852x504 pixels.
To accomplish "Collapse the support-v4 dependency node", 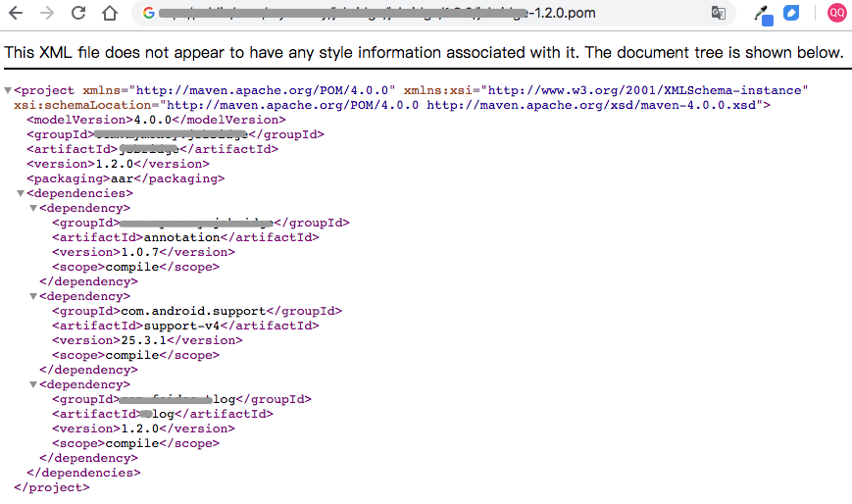I will click(33, 296).
